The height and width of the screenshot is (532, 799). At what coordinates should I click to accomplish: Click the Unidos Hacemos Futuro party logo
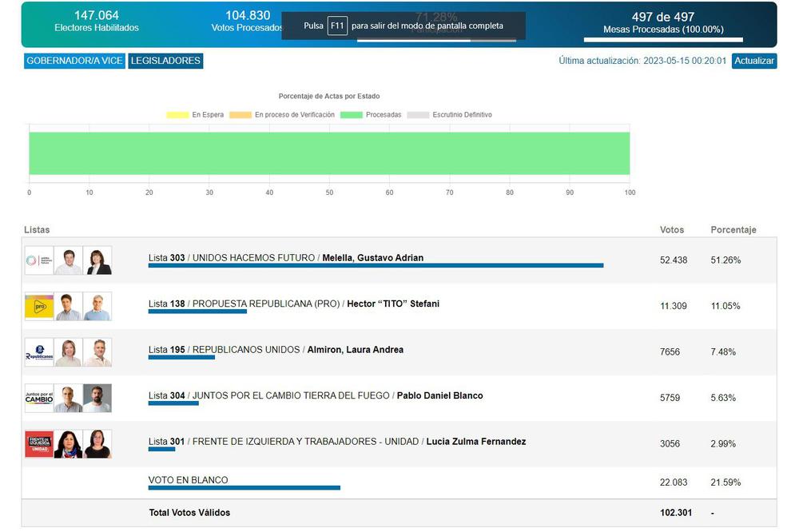point(38,260)
